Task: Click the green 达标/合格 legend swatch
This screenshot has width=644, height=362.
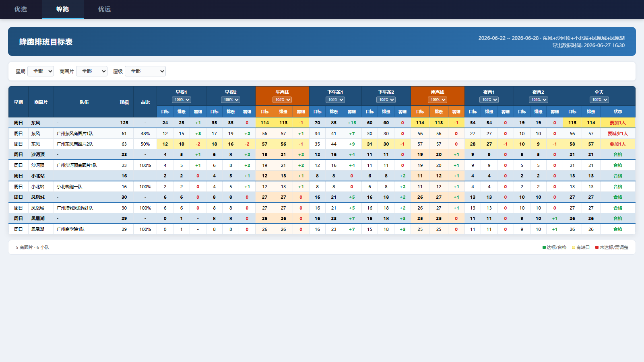Action: point(544,247)
